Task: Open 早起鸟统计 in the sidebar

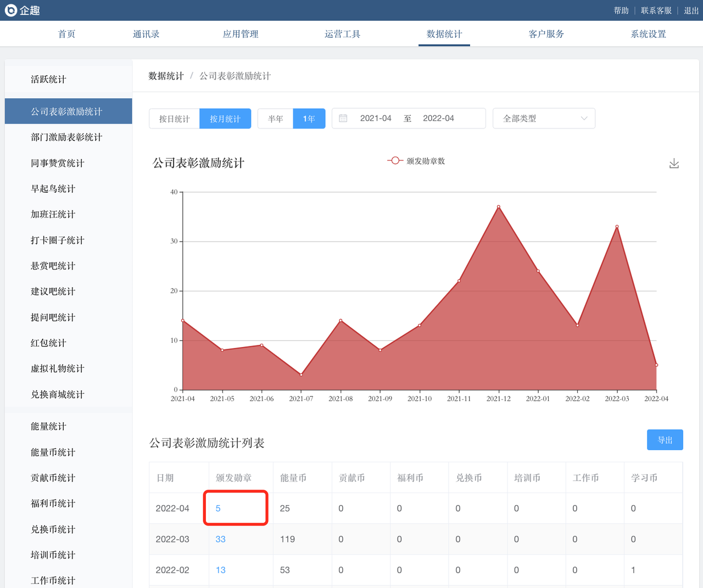Action: [x=53, y=189]
